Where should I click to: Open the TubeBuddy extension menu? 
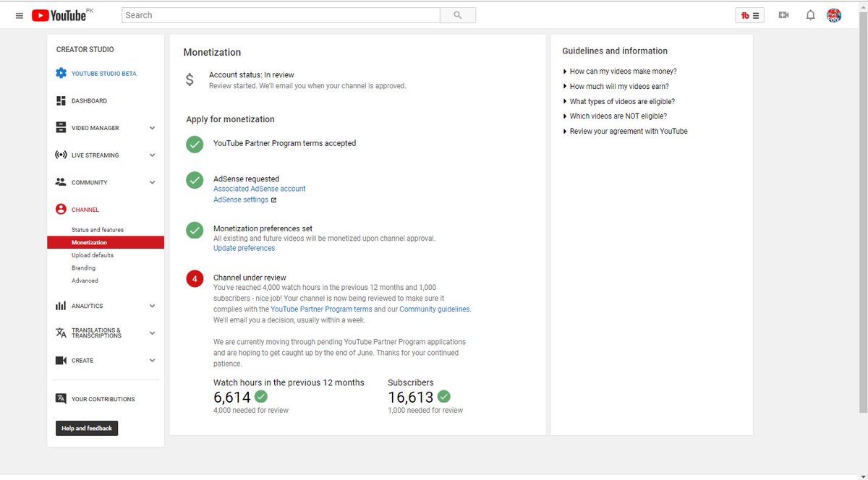tap(750, 15)
